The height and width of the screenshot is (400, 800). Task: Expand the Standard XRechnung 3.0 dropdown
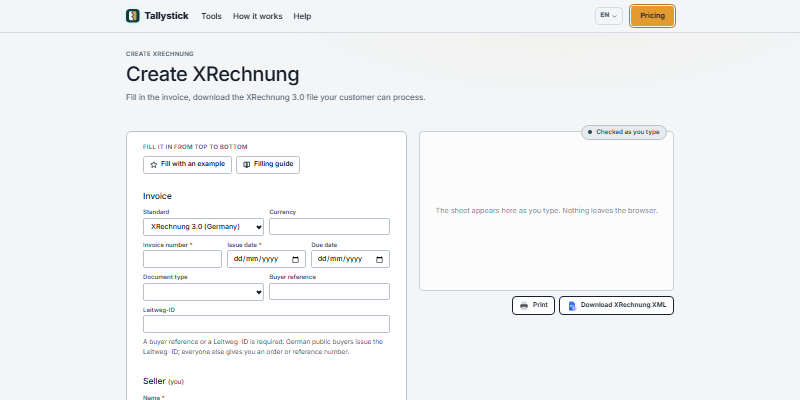[x=203, y=227]
